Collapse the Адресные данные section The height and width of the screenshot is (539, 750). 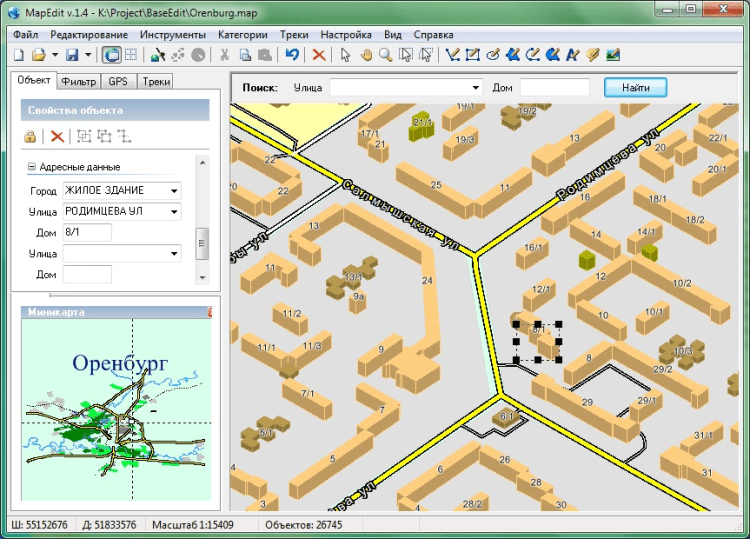(32, 167)
